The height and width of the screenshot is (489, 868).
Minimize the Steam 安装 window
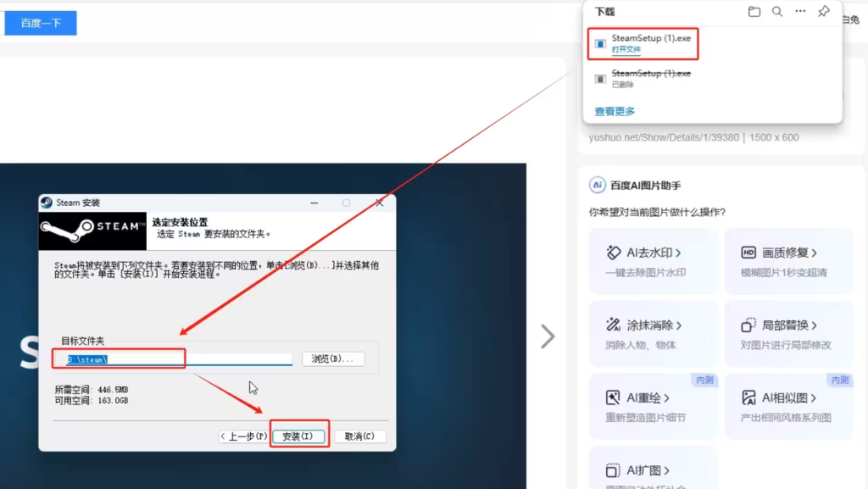pos(314,203)
